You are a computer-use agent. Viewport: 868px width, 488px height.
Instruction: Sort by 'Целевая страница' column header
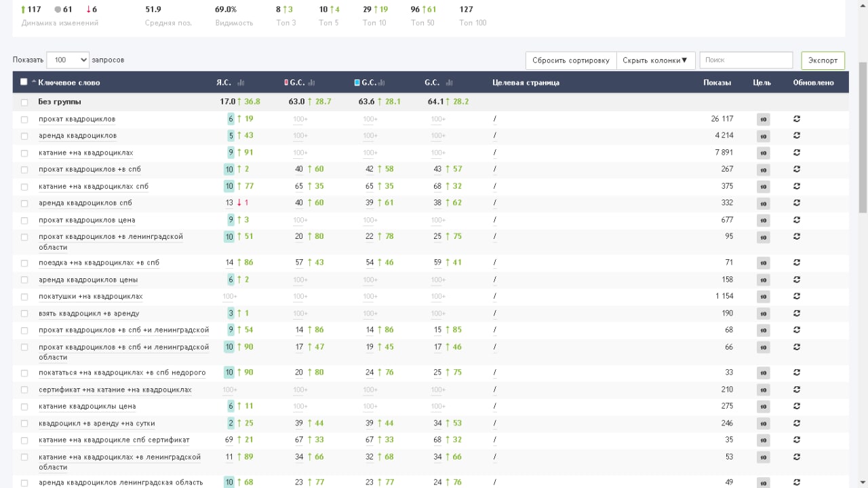526,83
